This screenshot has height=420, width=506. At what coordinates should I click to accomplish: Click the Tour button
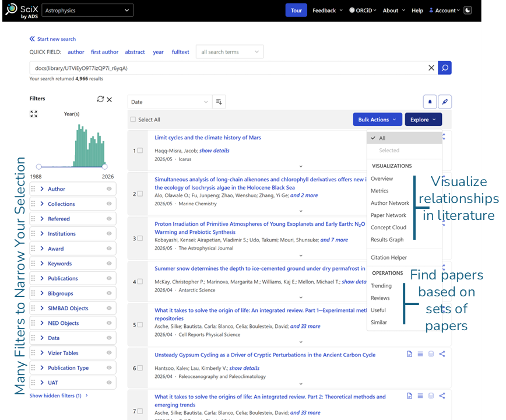pyautogui.click(x=296, y=10)
